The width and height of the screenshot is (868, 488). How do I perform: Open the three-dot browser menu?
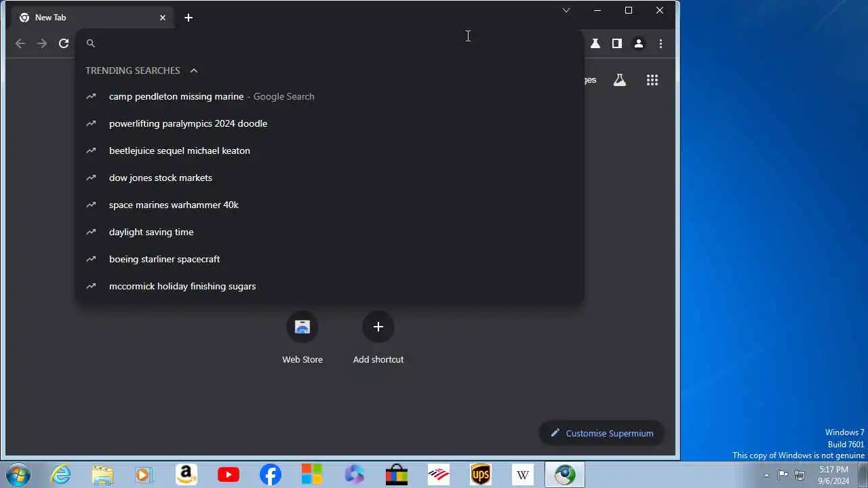(x=660, y=43)
